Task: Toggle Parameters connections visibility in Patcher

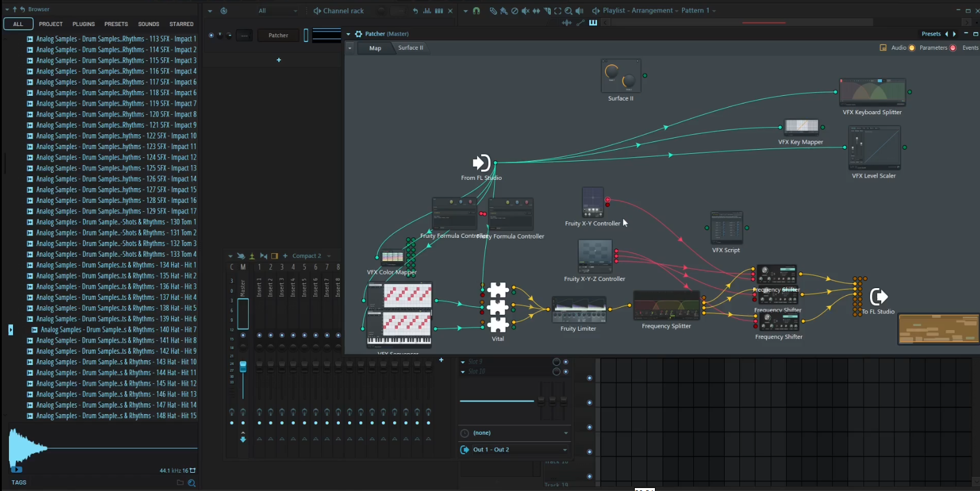Action: coord(953,48)
